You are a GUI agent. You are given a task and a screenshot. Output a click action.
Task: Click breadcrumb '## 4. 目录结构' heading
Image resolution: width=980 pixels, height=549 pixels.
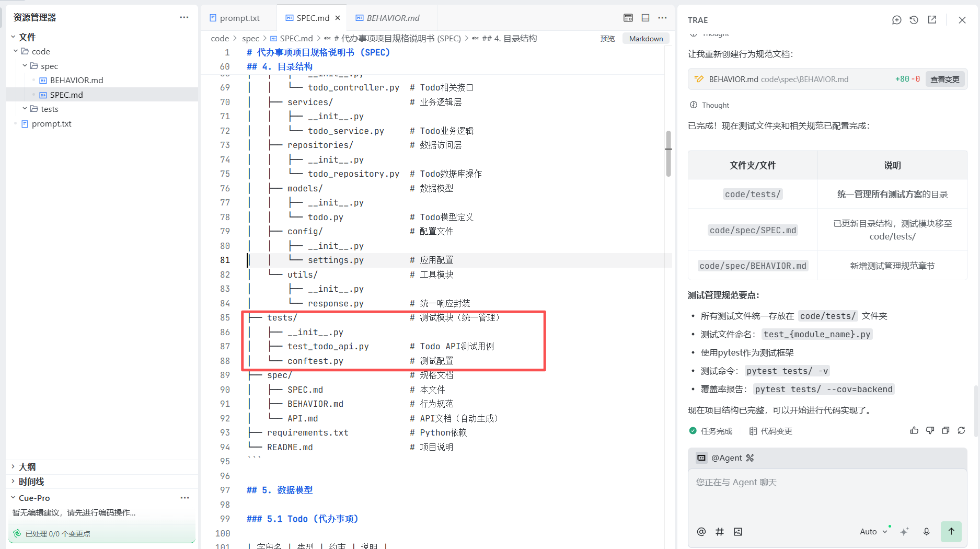(509, 39)
